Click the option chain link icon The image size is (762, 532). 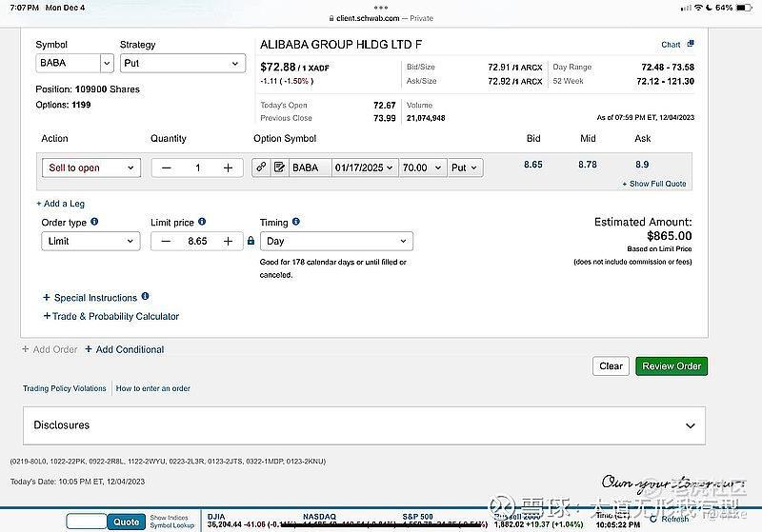pyautogui.click(x=261, y=167)
